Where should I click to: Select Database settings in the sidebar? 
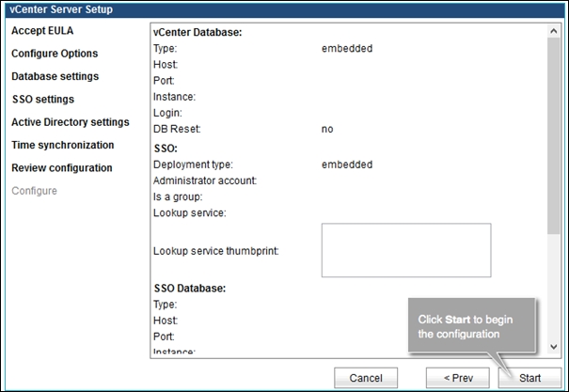(x=55, y=76)
